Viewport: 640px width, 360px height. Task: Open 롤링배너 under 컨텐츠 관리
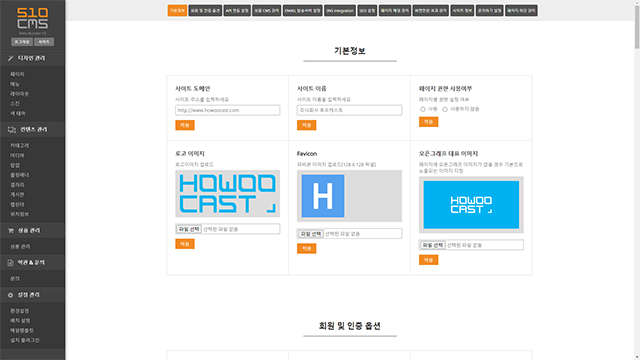pos(20,175)
